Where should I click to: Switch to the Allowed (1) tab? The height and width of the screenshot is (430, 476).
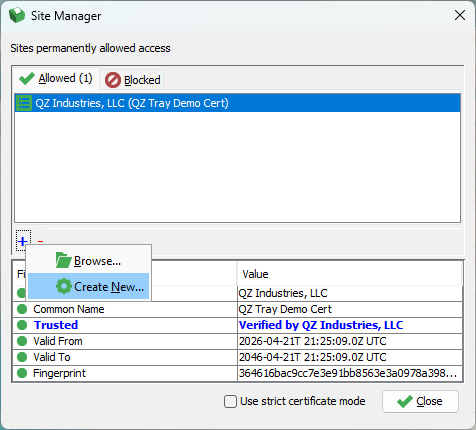tap(56, 79)
